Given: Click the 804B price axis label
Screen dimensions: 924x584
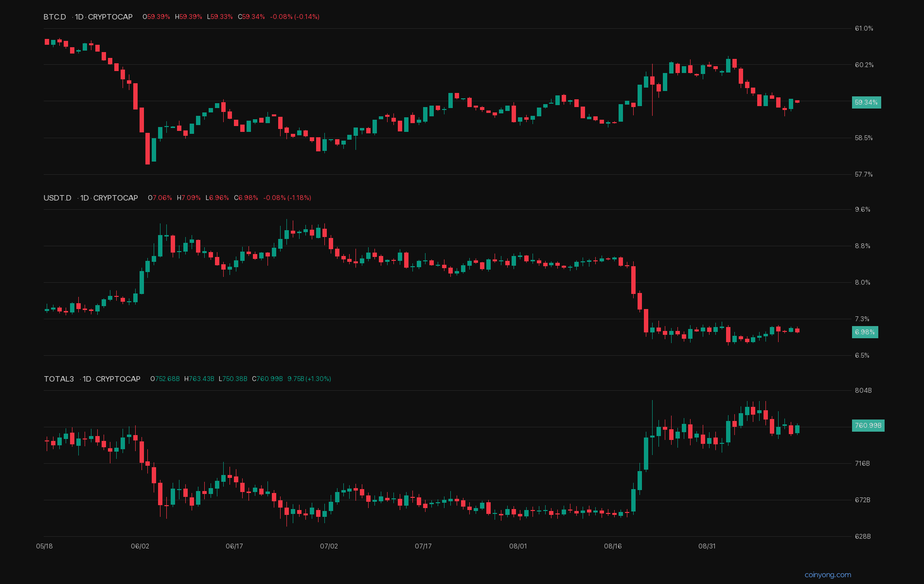Looking at the screenshot, I should point(863,391).
